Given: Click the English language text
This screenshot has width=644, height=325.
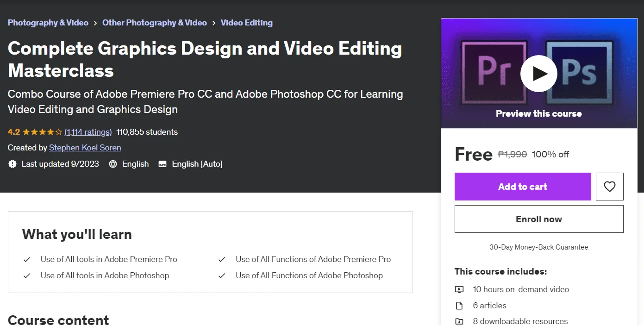Looking at the screenshot, I should pos(135,164).
